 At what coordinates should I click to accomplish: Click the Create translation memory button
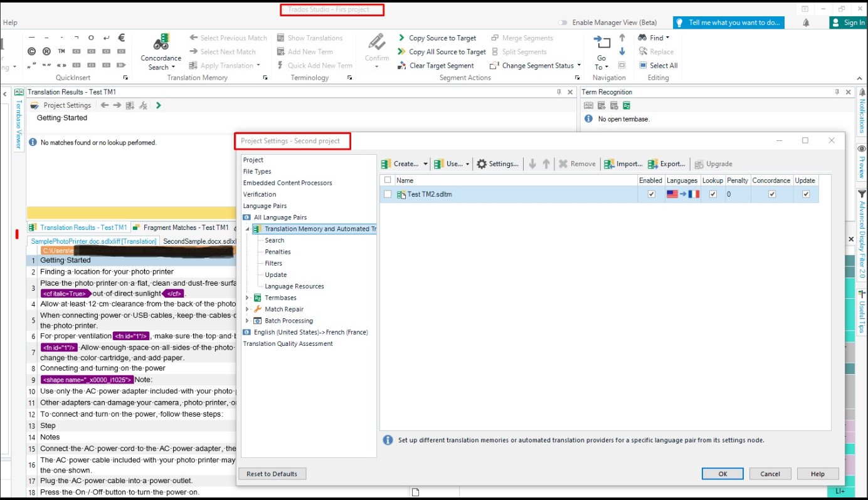tap(400, 164)
